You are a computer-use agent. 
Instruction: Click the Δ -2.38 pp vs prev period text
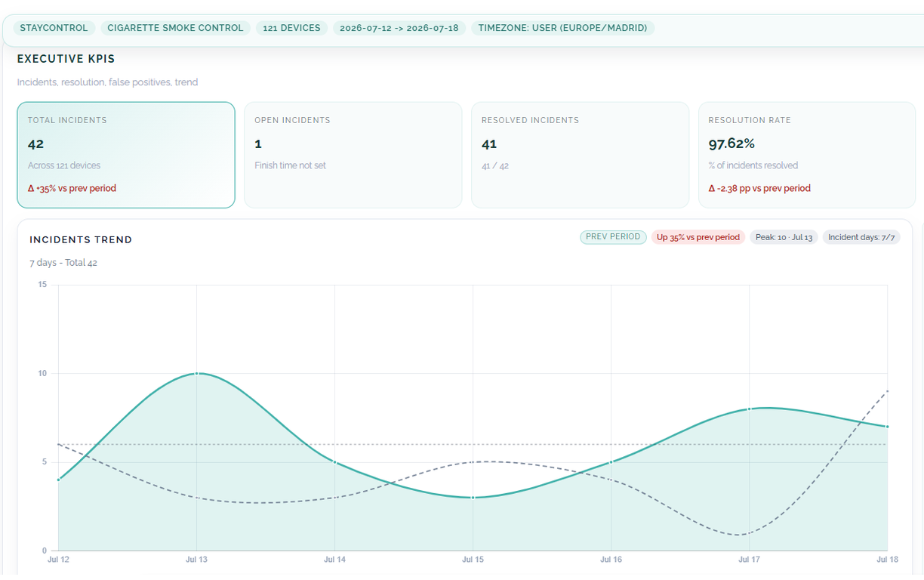point(759,188)
